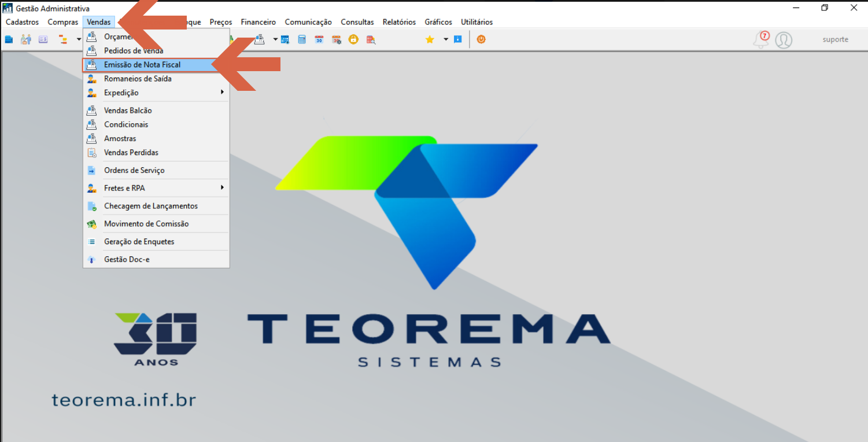The image size is (868, 442).
Task: Expand the Expedição submenu arrow
Action: pyautogui.click(x=222, y=93)
